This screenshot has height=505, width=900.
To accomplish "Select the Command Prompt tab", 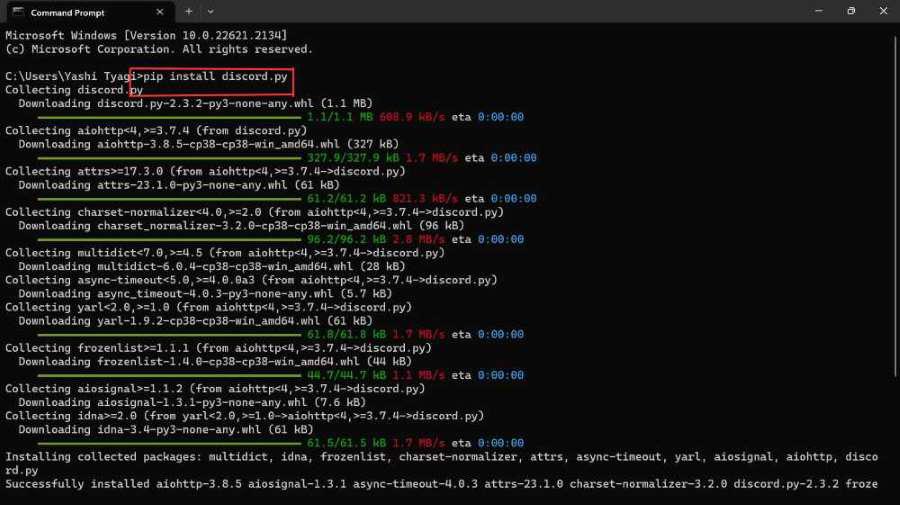I will pos(88,12).
